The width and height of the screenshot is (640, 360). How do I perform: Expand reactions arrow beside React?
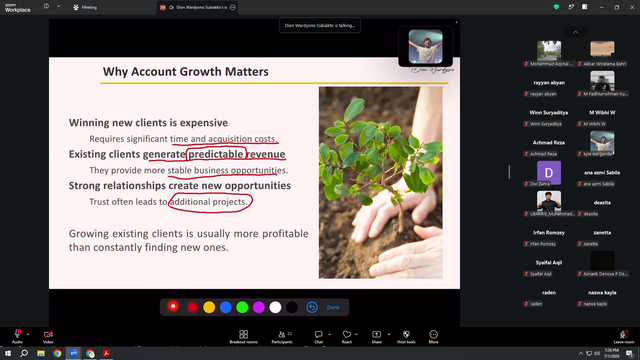(356, 334)
